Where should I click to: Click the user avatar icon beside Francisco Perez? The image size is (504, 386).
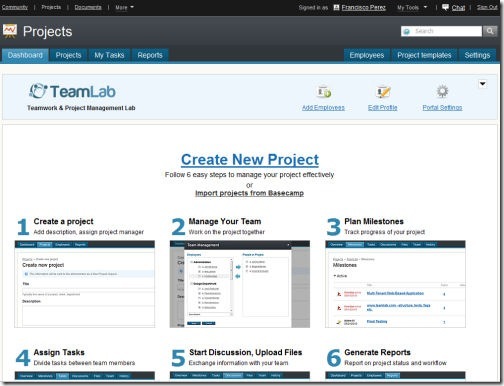[x=336, y=7]
